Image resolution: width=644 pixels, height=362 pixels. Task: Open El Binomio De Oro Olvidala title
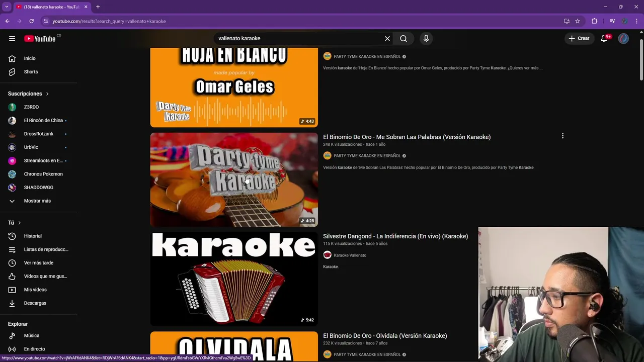pyautogui.click(x=385, y=336)
